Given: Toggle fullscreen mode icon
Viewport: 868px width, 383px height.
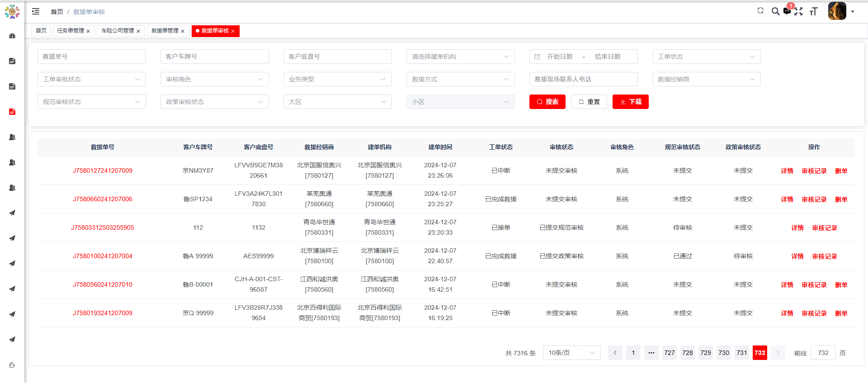Looking at the screenshot, I should 799,12.
